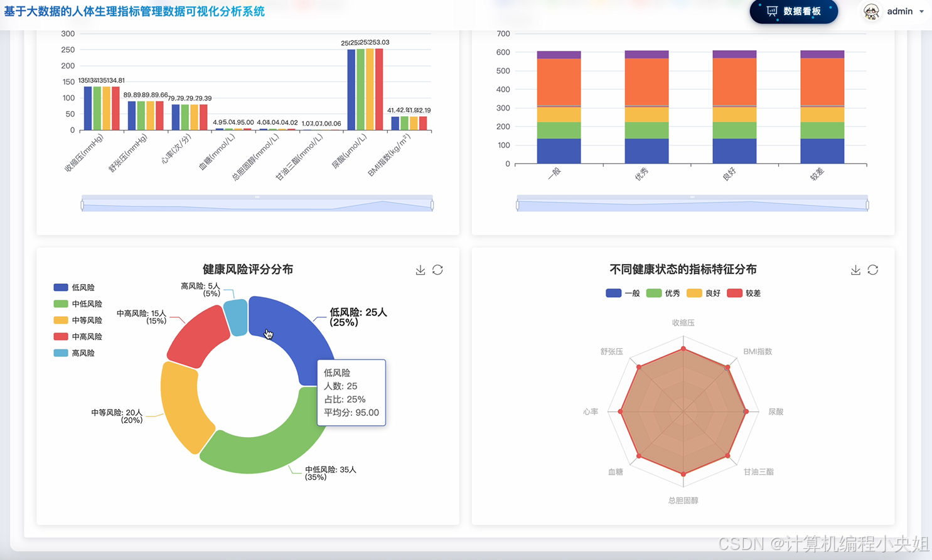
Task: Click the 尿酸 bar group
Action: coord(365,89)
